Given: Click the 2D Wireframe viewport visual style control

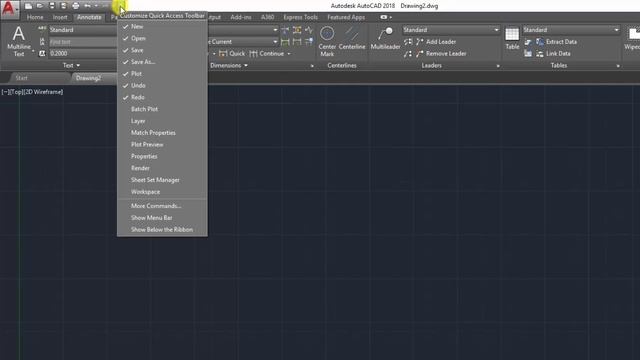Looking at the screenshot, I should click(x=43, y=92).
